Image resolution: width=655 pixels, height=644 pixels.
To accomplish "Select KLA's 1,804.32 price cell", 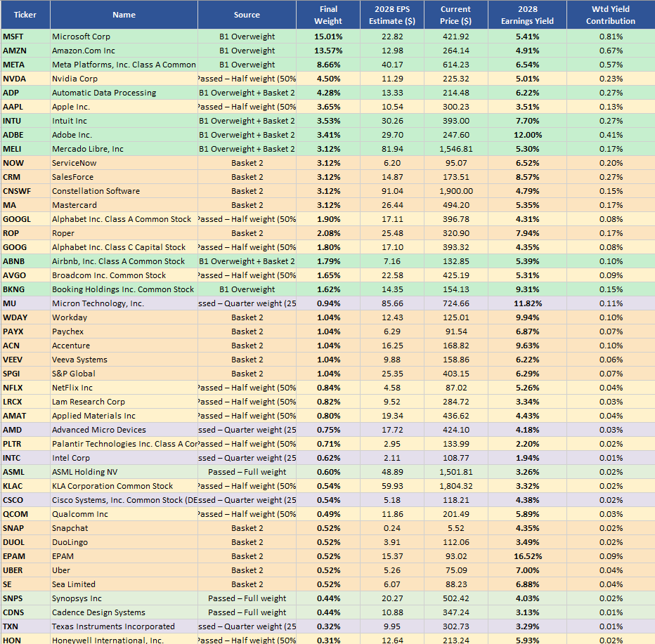I will pyautogui.click(x=455, y=486).
